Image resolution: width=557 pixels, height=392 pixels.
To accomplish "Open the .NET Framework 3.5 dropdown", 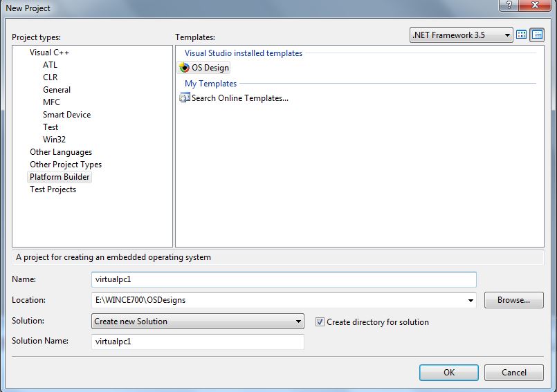I will tap(461, 35).
